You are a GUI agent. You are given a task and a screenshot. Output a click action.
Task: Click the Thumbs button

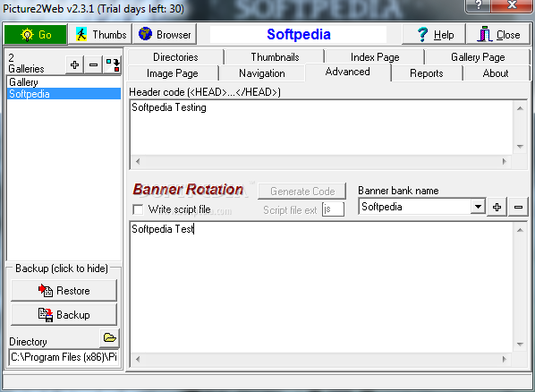(x=100, y=35)
